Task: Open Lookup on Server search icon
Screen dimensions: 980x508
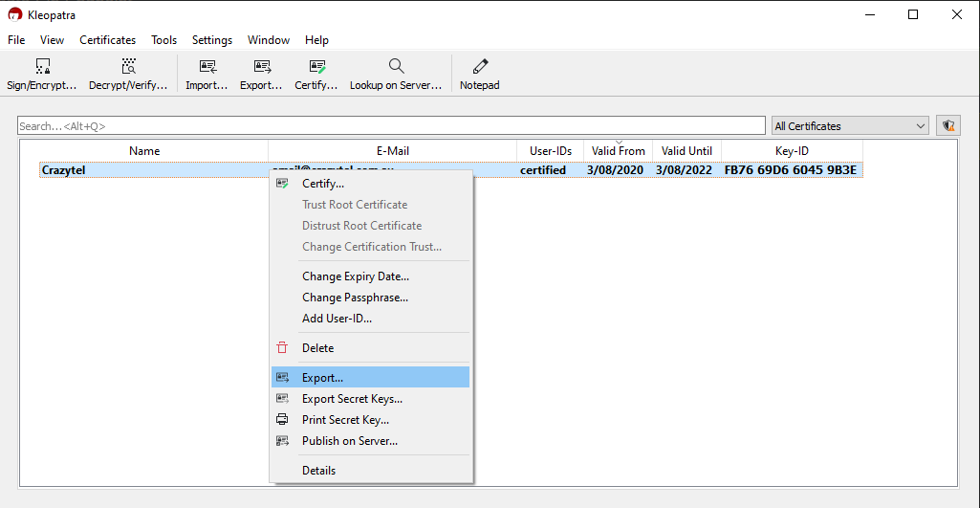Action: pos(396,67)
